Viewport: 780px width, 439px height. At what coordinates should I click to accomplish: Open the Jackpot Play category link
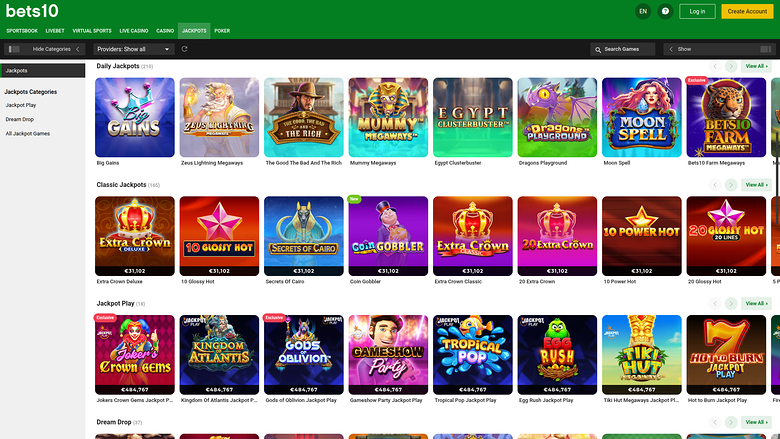coord(21,105)
